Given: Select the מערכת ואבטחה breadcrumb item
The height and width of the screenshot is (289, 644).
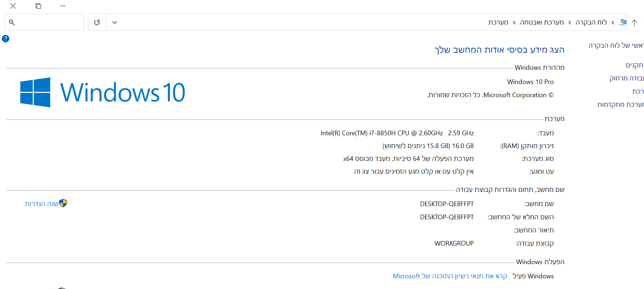Looking at the screenshot, I should tap(542, 22).
